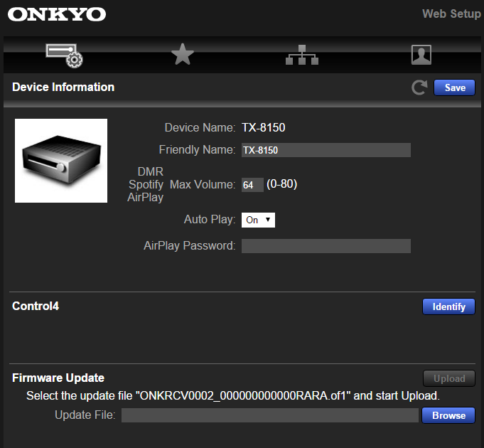Open the Auto Play dropdown

(258, 220)
